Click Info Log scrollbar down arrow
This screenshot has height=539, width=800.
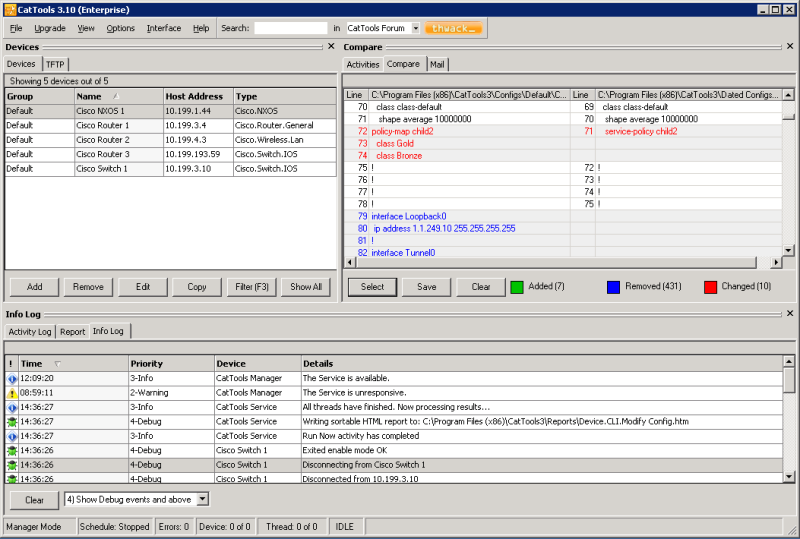pyautogui.click(x=789, y=477)
